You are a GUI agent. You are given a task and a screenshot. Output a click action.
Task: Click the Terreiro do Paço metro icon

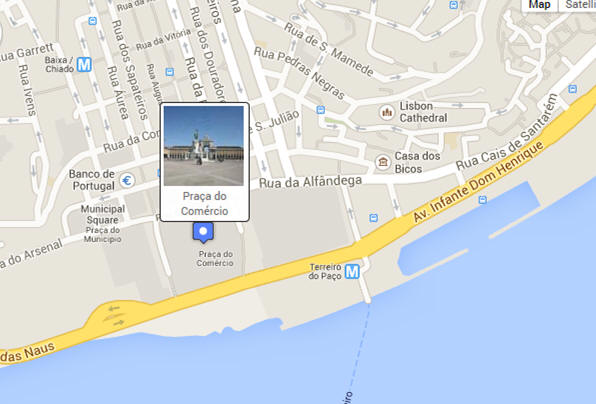[352, 272]
